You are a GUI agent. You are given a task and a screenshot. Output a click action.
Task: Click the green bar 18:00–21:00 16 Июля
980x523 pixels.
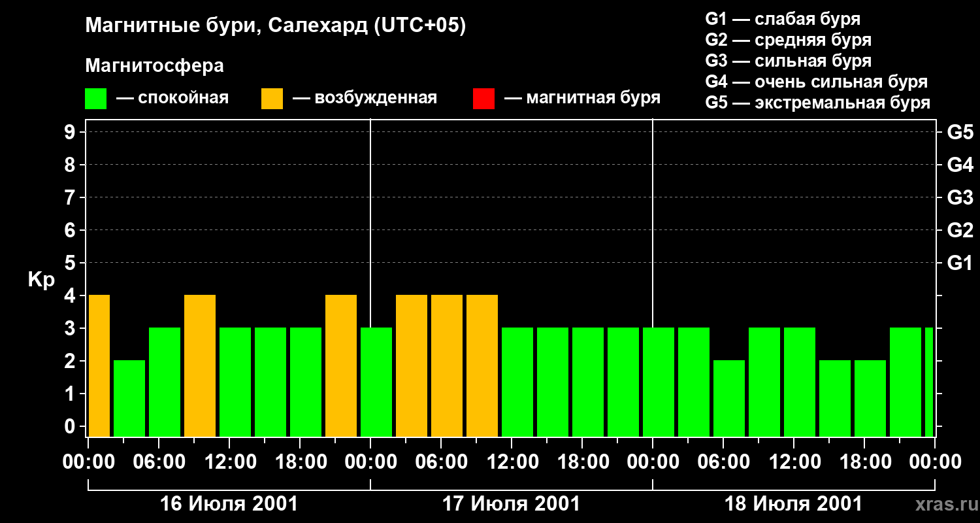click(306, 382)
